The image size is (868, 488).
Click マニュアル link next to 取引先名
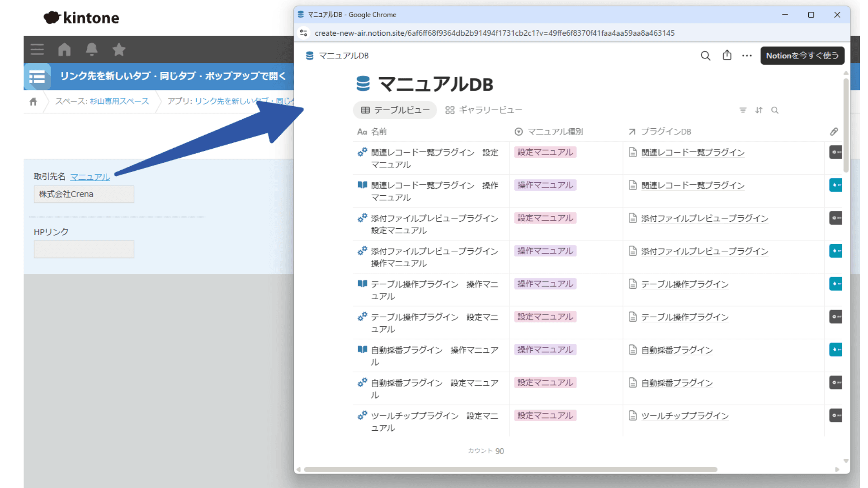[x=90, y=177]
